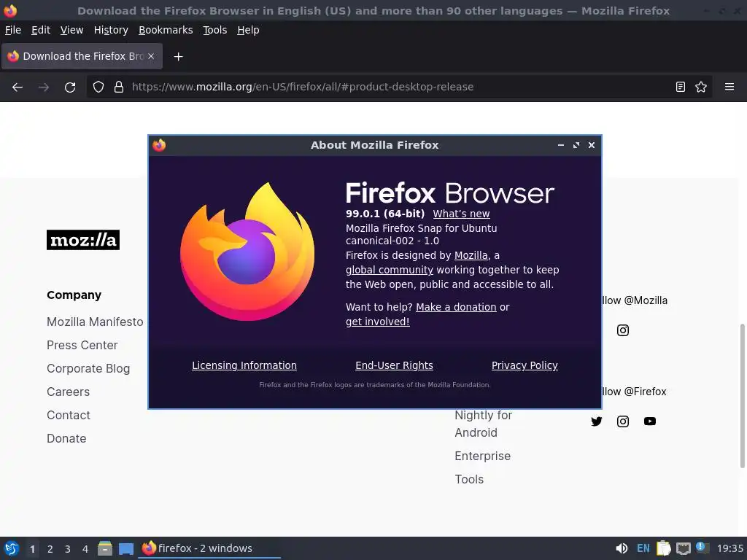Open Firefox's Twitter icon

tap(597, 421)
